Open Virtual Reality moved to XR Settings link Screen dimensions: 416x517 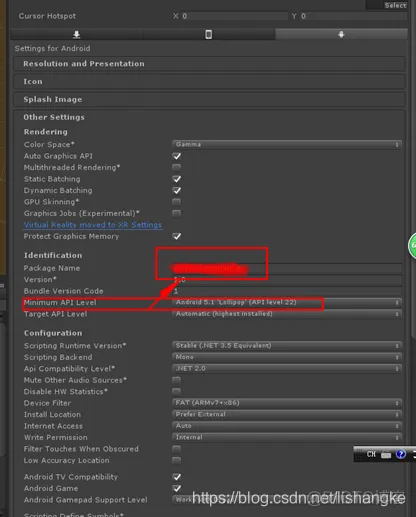pos(93,225)
